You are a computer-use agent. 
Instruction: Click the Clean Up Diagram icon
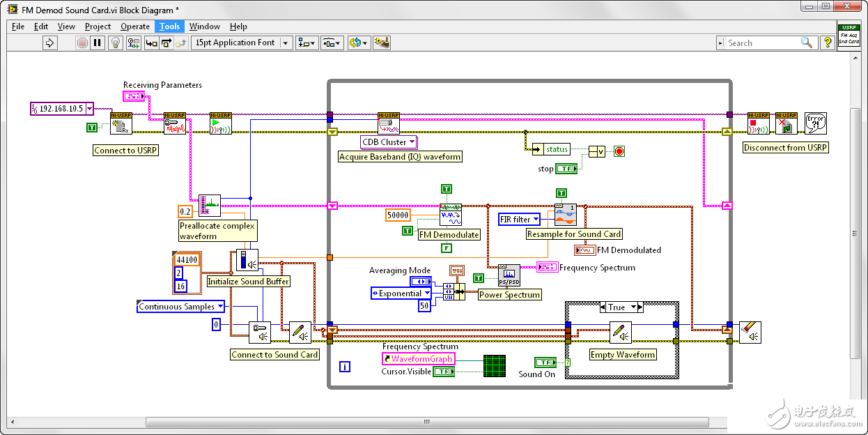(381, 43)
